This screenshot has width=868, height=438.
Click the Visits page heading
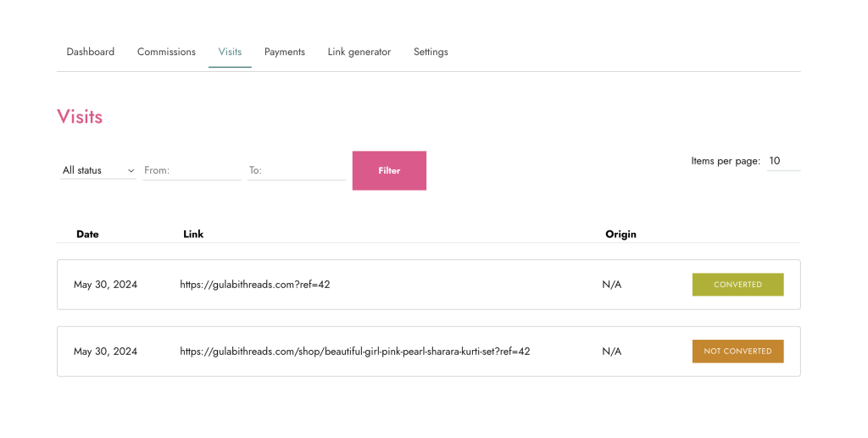(80, 117)
